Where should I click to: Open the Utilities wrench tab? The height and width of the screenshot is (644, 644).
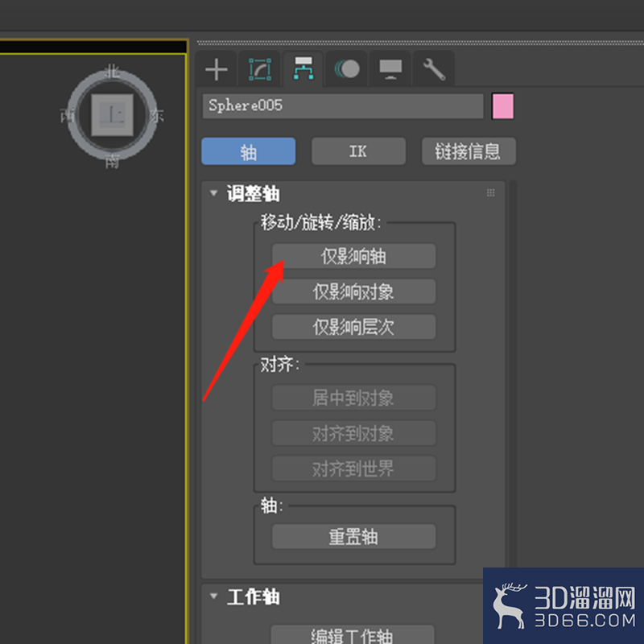434,69
